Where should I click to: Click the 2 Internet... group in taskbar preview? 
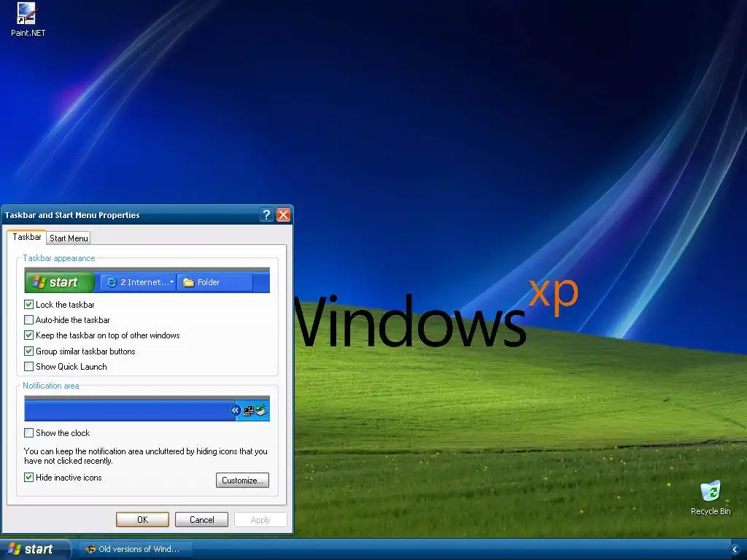coord(138,282)
